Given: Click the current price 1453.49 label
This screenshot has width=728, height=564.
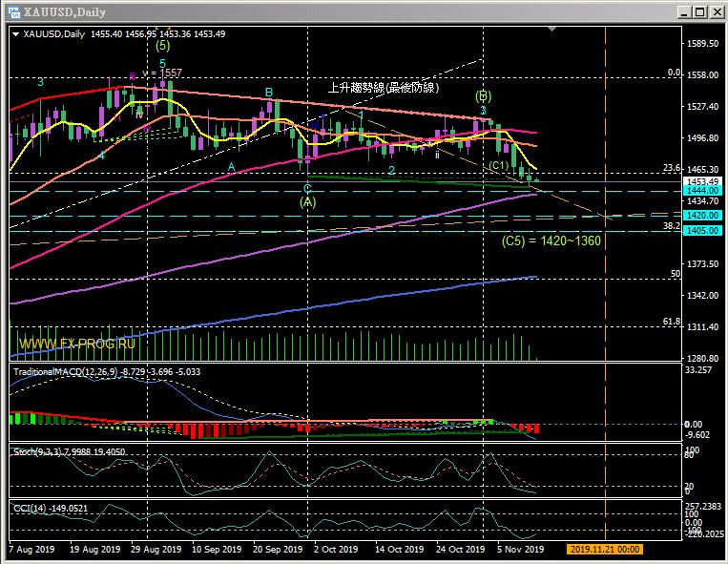Looking at the screenshot, I should (702, 180).
